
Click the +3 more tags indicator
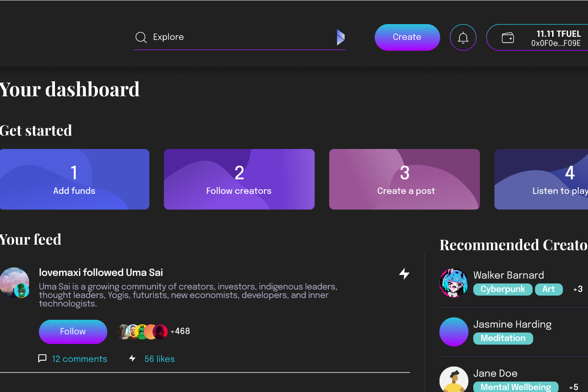pyautogui.click(x=578, y=289)
